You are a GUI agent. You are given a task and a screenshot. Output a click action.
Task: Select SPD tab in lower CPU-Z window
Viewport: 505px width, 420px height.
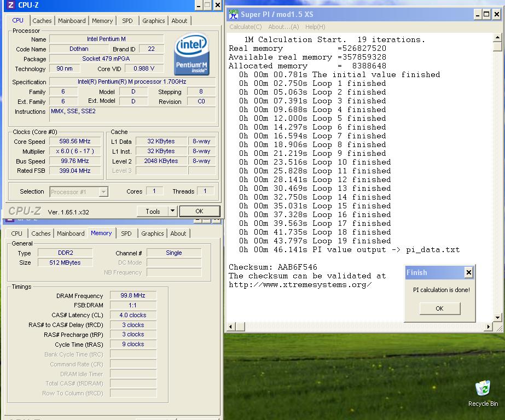[x=126, y=234]
